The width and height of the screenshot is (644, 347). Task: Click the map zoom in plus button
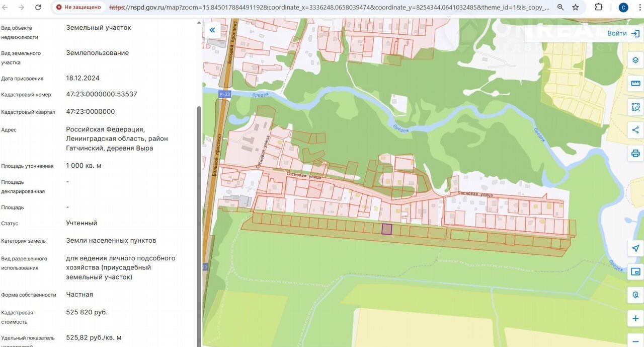click(x=635, y=318)
